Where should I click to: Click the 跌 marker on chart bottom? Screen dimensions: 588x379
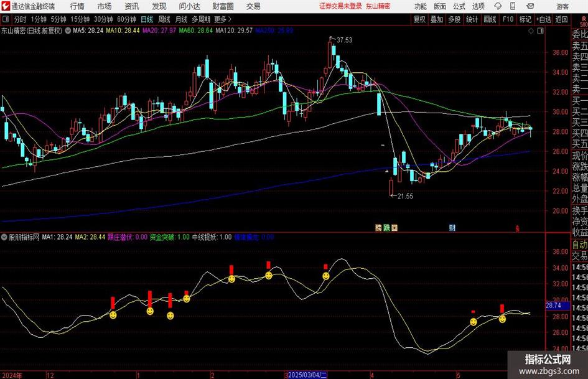386,228
